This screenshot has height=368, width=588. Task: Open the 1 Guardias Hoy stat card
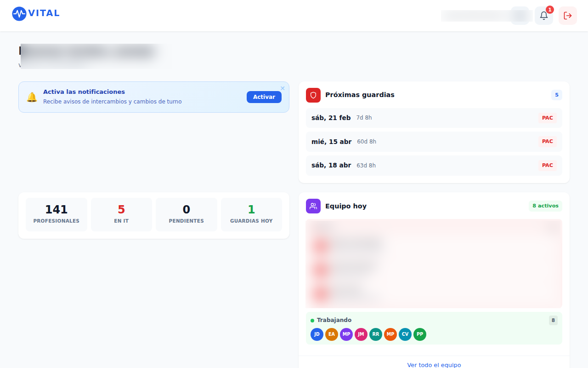pyautogui.click(x=251, y=214)
